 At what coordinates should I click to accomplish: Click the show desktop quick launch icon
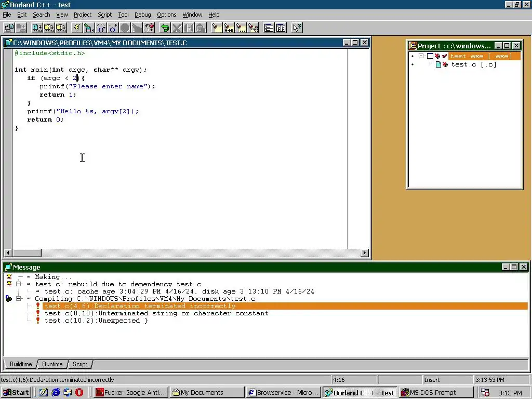coord(44,393)
